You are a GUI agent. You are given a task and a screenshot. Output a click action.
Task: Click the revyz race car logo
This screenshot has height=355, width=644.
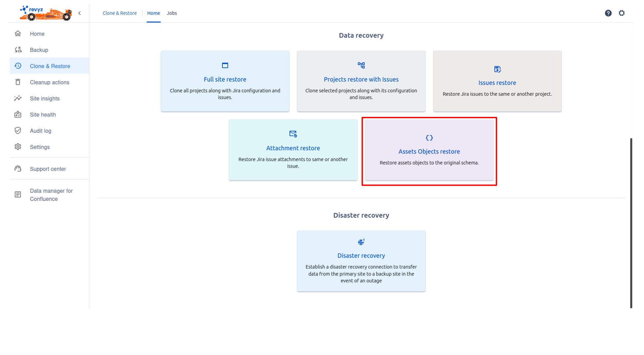point(46,13)
